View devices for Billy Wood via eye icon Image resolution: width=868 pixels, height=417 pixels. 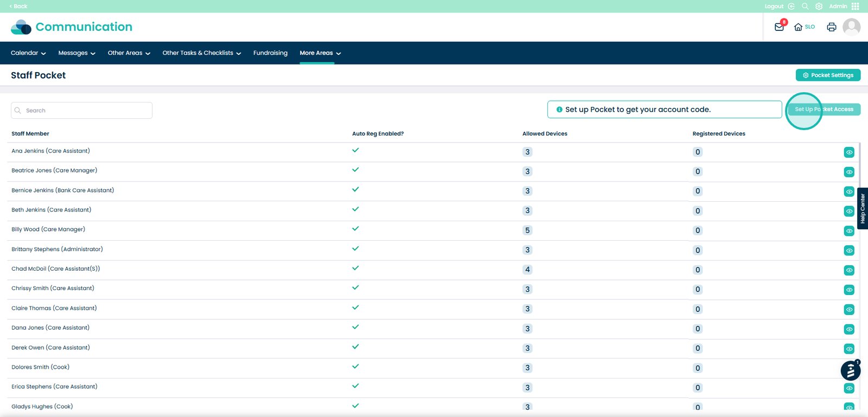[x=849, y=231]
